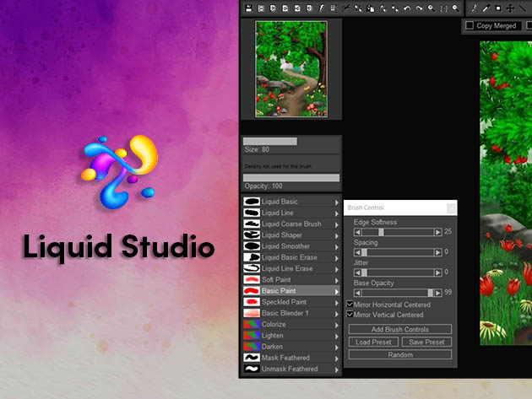Viewport: 532px width, 399px height.
Task: Click the Save Preset button
Action: click(x=426, y=342)
